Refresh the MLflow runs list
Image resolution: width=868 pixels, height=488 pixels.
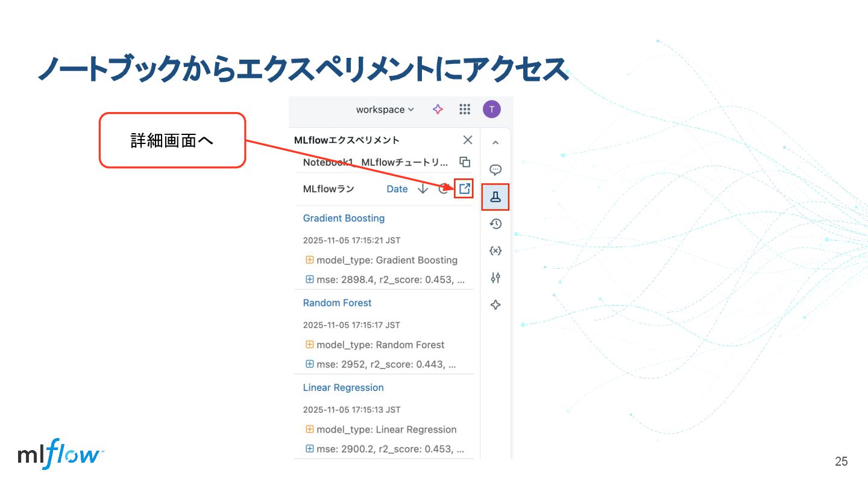tap(444, 189)
